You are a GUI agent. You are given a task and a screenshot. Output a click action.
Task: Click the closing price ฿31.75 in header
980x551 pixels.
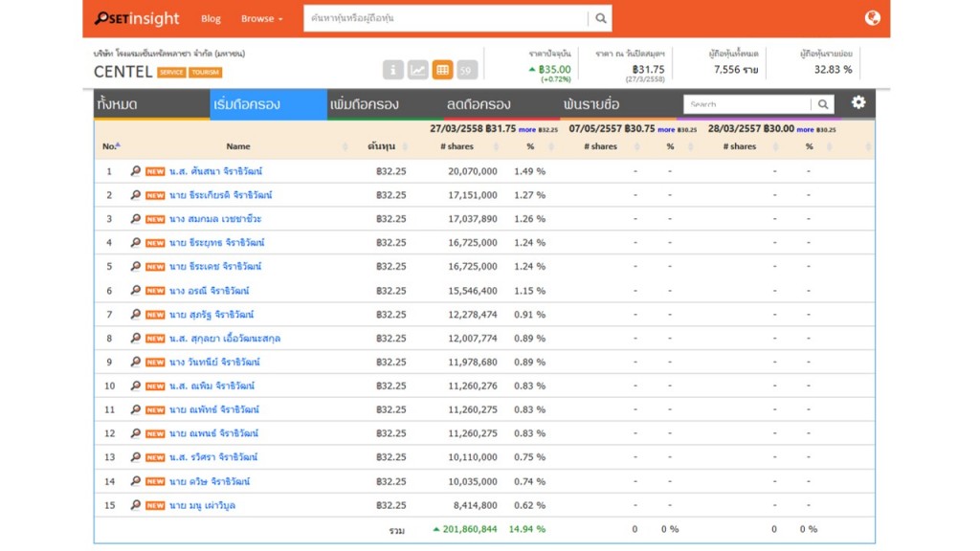[648, 69]
